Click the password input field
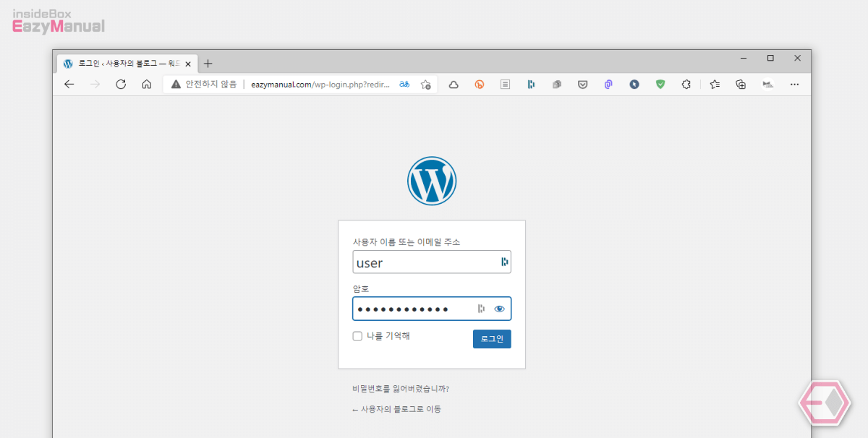Viewport: 868px width, 438px height. 432,309
